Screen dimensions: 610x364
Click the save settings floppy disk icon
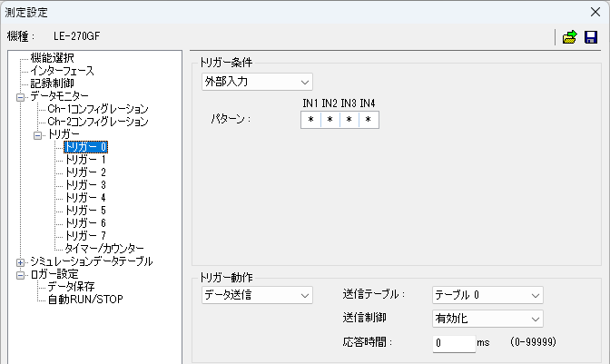point(591,37)
